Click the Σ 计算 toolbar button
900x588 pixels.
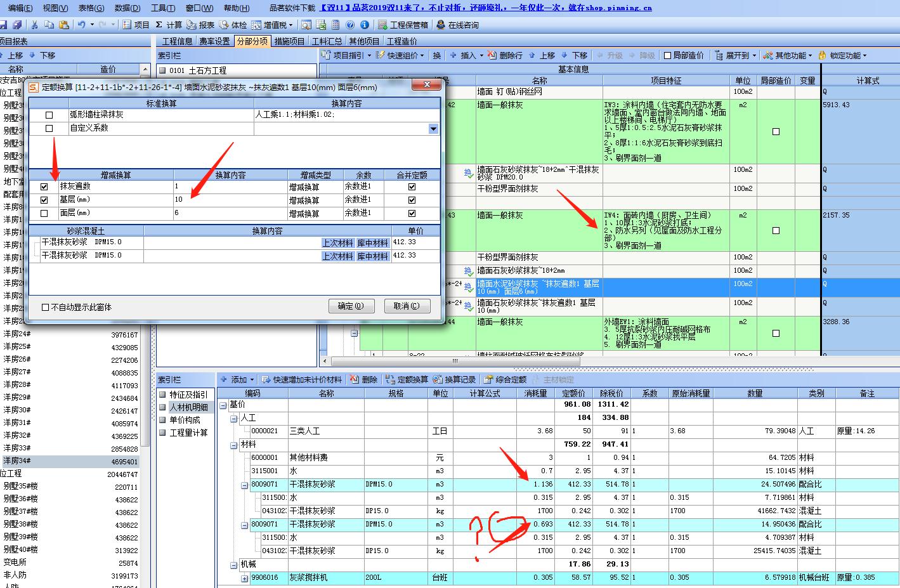pos(169,25)
